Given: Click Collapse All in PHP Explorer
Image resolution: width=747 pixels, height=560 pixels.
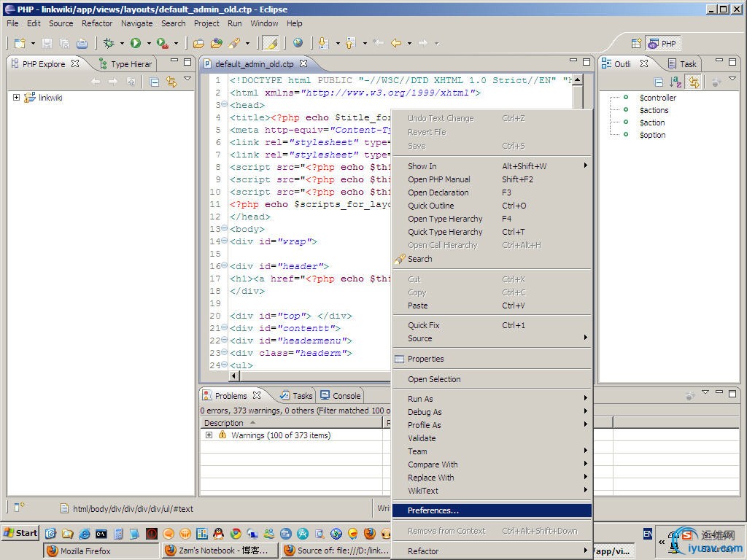Looking at the screenshot, I should [x=154, y=82].
